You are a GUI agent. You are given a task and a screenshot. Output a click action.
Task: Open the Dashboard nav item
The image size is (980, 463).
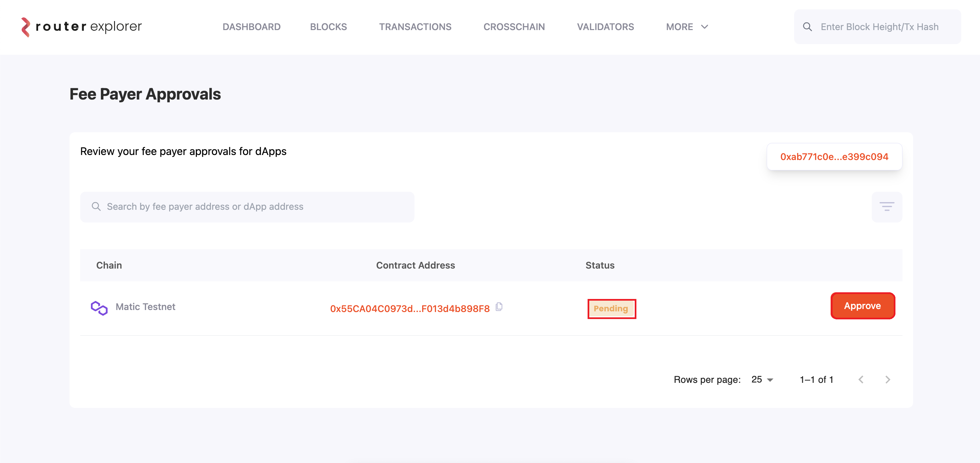pos(251,27)
